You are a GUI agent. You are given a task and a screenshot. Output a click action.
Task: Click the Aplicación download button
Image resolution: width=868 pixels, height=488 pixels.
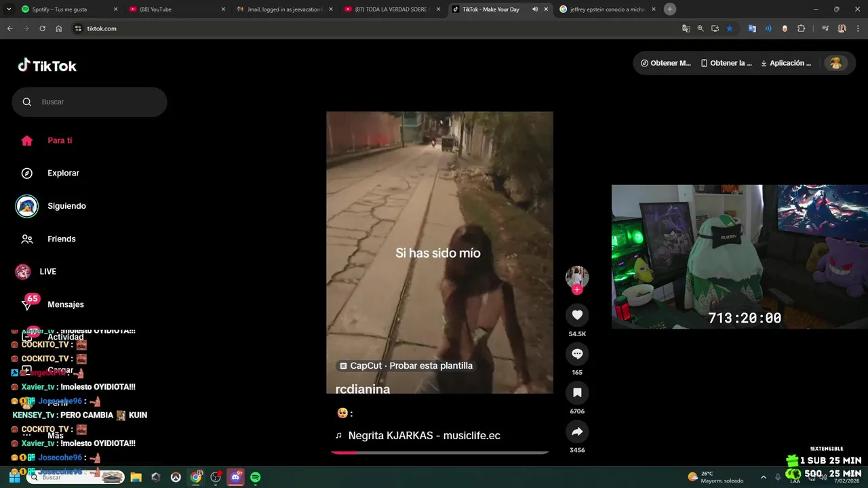[x=786, y=63]
